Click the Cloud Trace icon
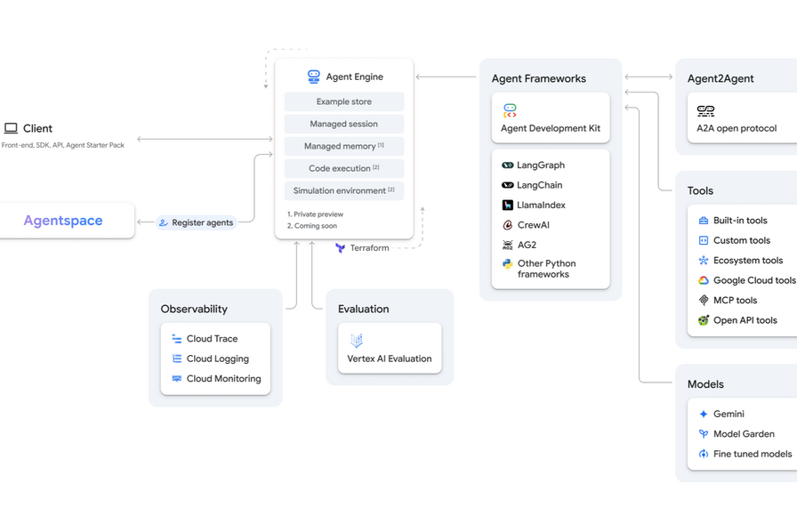The height and width of the screenshot is (532, 797). [175, 338]
